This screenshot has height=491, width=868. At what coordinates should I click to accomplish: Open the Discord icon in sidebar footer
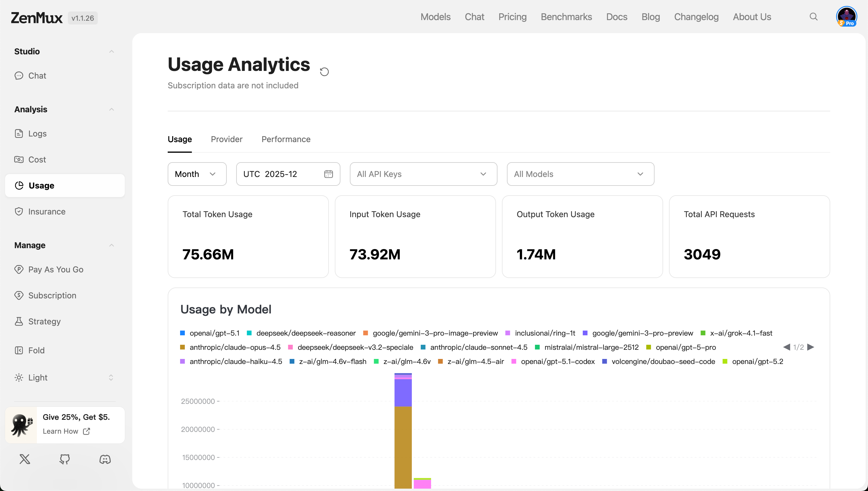(105, 459)
